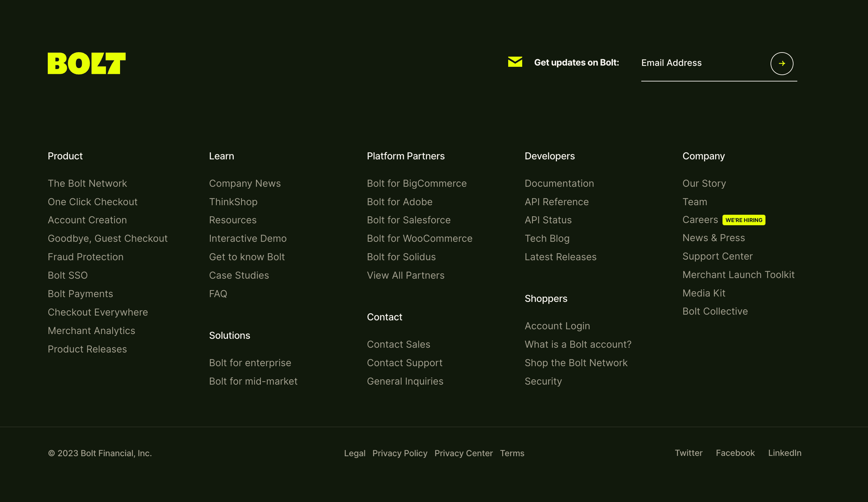The height and width of the screenshot is (502, 868).
Task: Open the Careers link
Action: point(700,220)
